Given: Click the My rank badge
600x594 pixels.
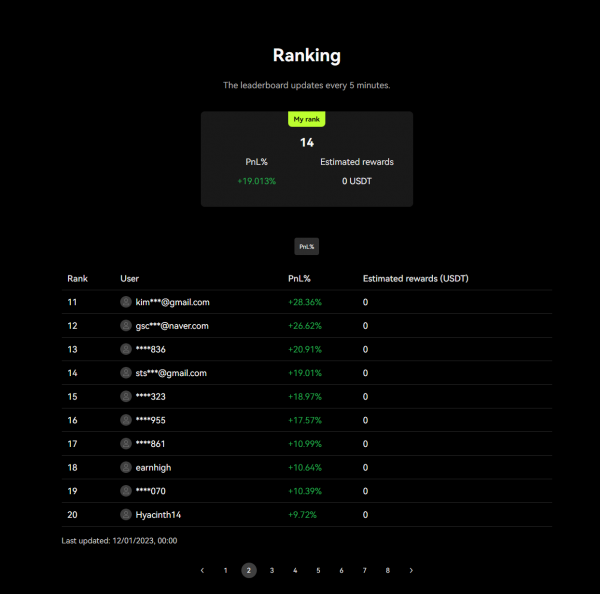Looking at the screenshot, I should 307,119.
